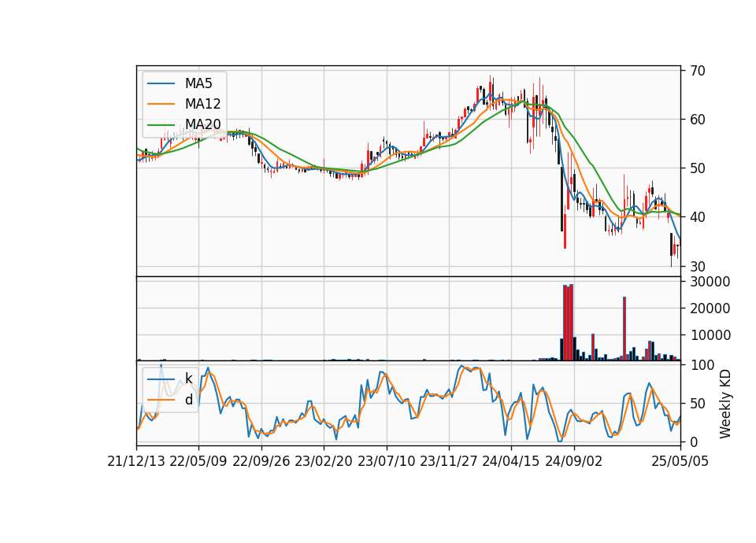The image size is (756, 543).
Task: Click the 24/04/15 date tick label
Action: [x=511, y=461]
